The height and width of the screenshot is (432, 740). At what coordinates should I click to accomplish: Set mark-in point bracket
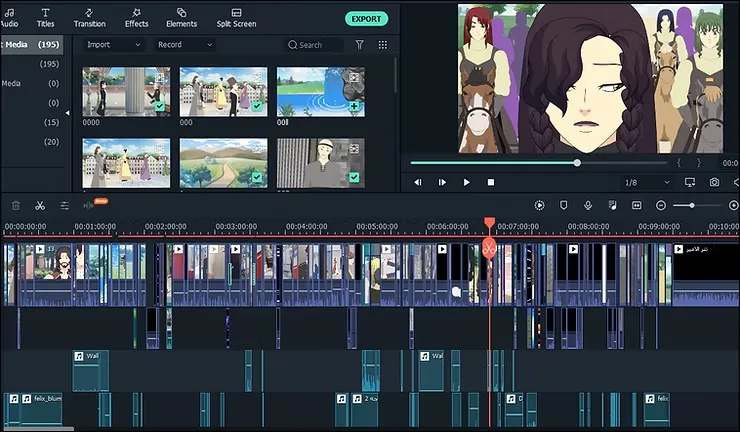(679, 163)
